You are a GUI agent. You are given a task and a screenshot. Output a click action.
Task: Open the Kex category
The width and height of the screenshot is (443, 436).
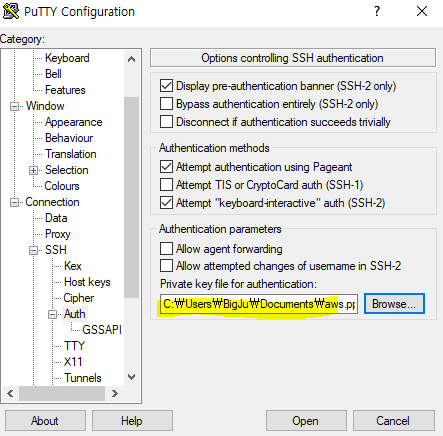tap(73, 266)
